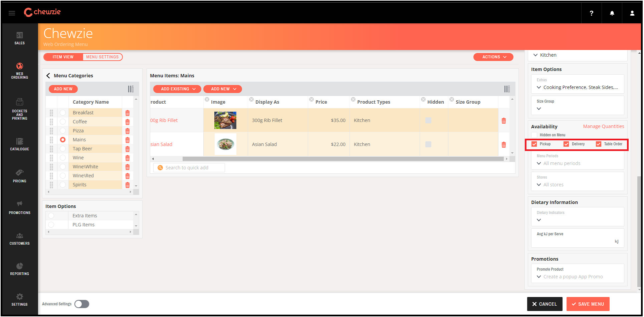The width and height of the screenshot is (644, 317).
Task: Select the Breakfast category radio
Action: point(63,113)
